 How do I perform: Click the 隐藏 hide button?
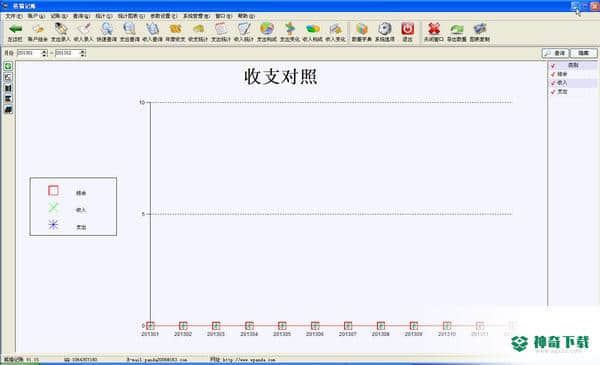tap(584, 53)
